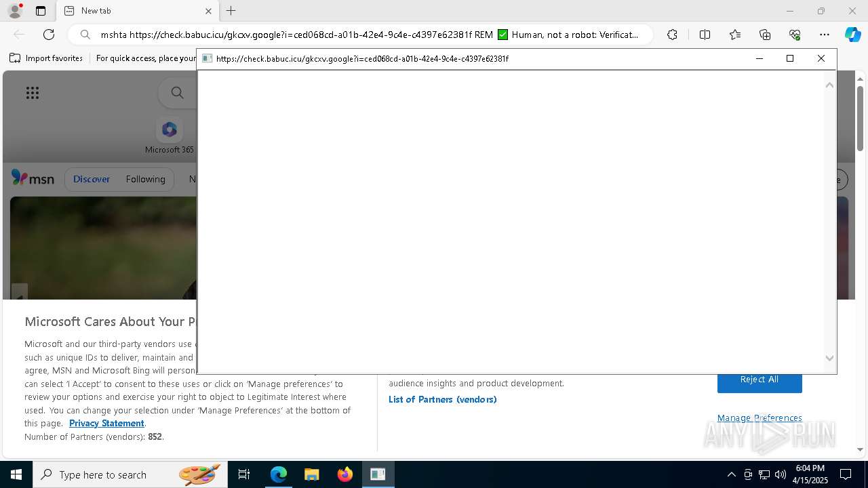Open the Windows Start menu
Image resolution: width=868 pixels, height=488 pixels.
tap(16, 474)
